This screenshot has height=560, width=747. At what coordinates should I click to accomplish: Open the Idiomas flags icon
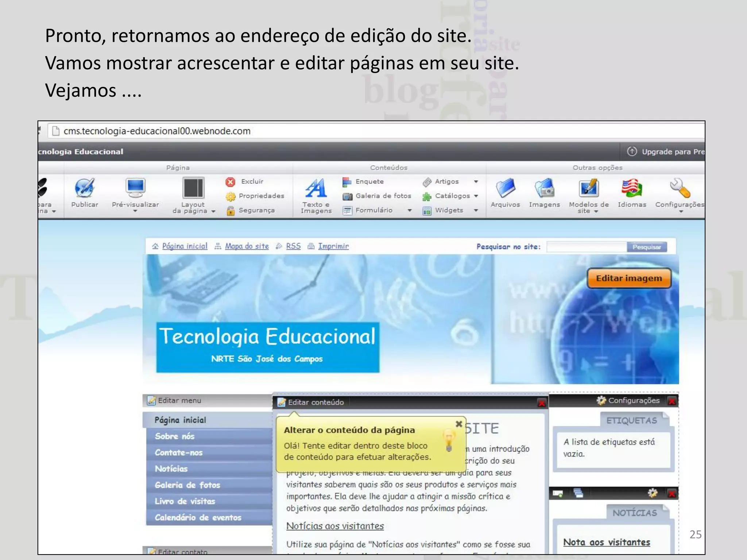(632, 188)
